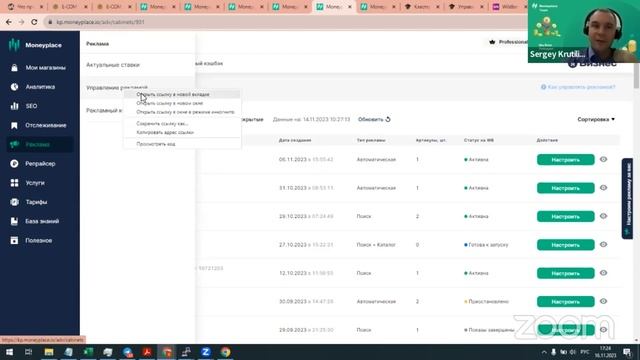Open Chrome from the taskbar
The image size is (640, 360).
(225, 352)
